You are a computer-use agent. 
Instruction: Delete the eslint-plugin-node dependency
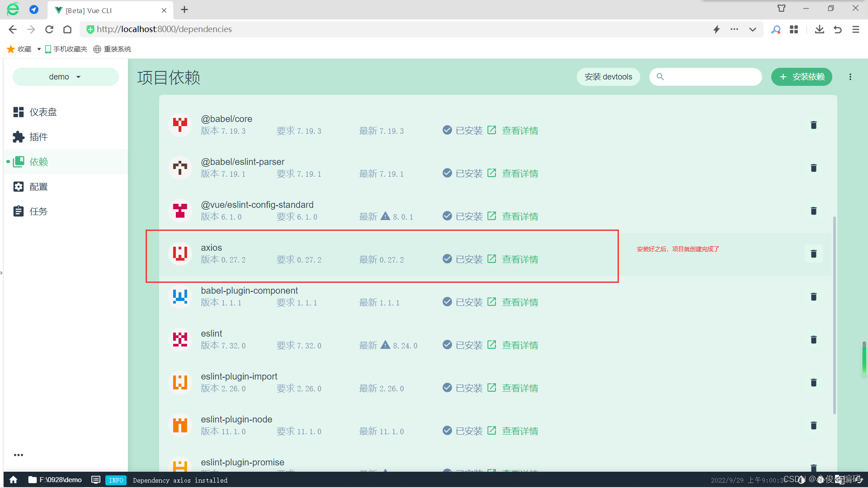[x=813, y=426]
